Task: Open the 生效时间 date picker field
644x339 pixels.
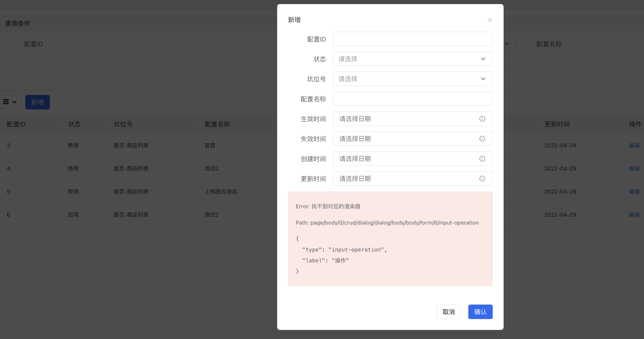Action: click(x=413, y=119)
